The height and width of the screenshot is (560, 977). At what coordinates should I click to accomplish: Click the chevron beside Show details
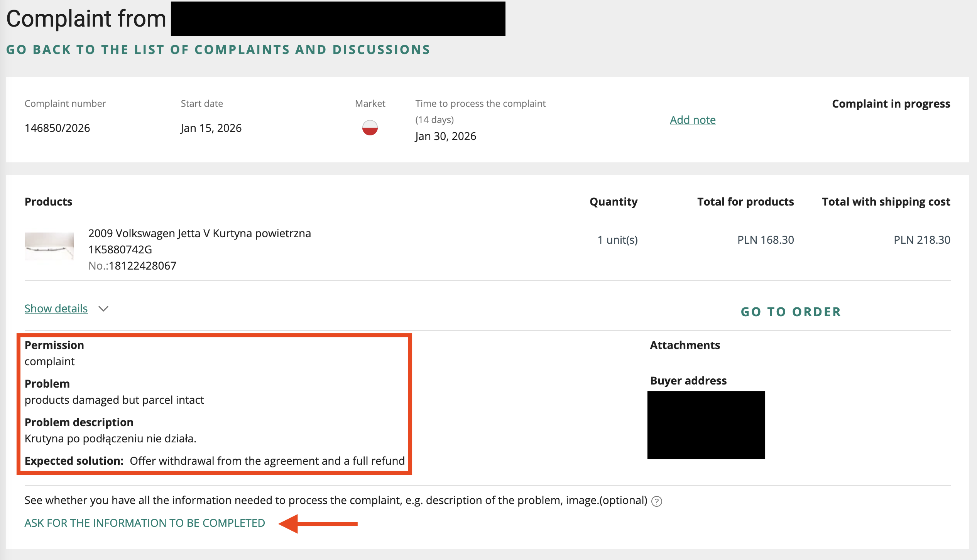click(103, 309)
